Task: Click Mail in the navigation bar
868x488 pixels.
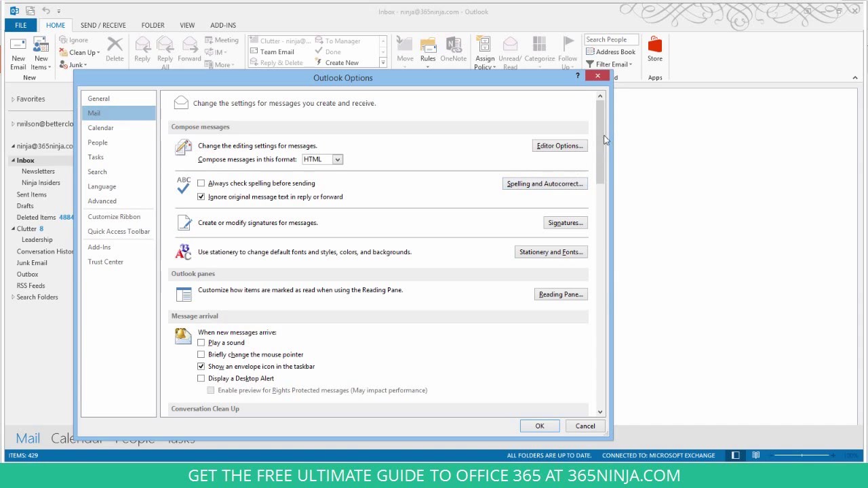Action: (x=28, y=439)
